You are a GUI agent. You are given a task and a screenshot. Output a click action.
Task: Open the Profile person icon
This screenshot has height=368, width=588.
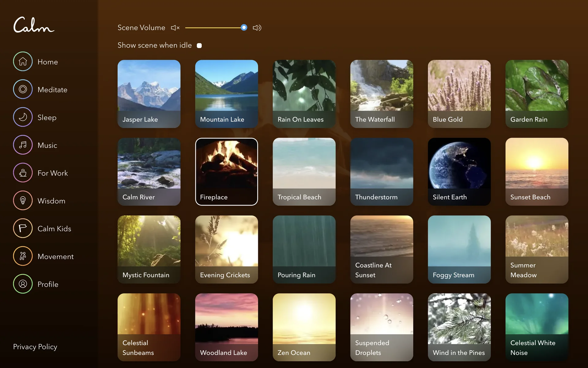pos(23,284)
